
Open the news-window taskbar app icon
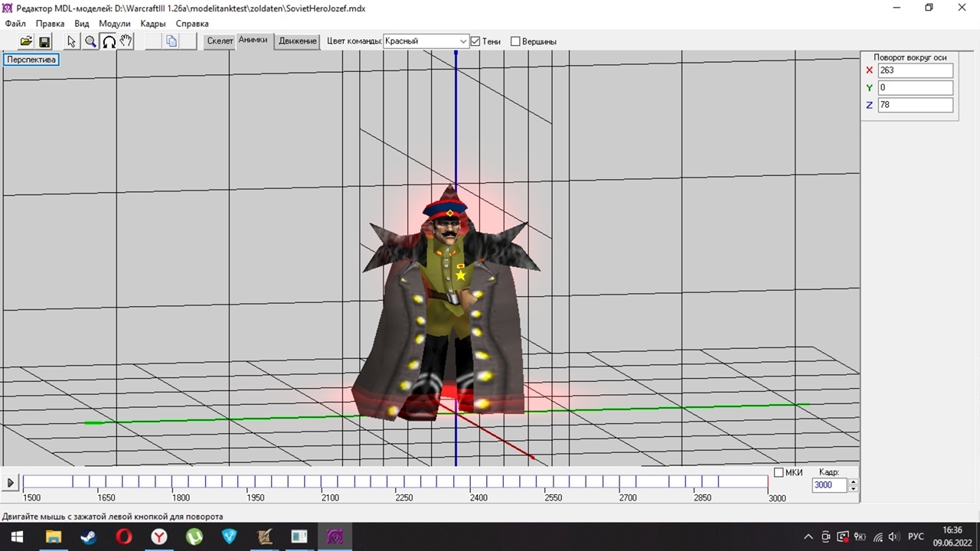click(299, 537)
